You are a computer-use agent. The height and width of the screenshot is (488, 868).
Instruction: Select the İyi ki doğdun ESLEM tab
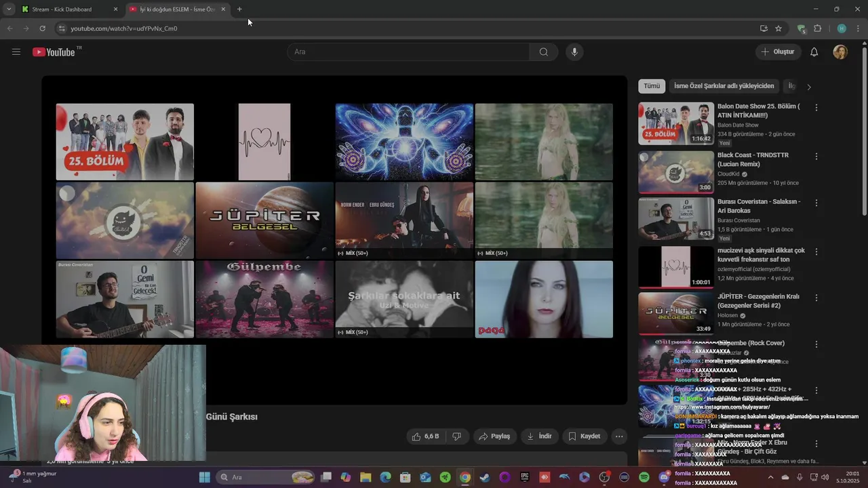[x=176, y=9]
